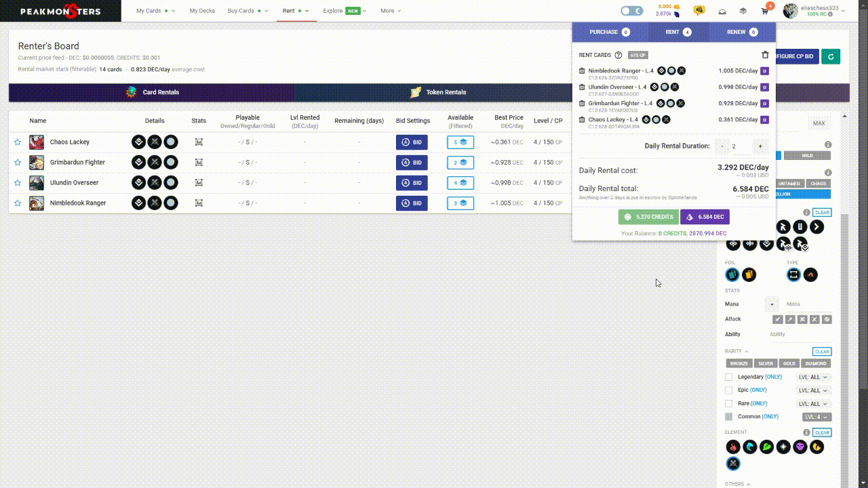Click BID button for Ulundin Overseer
Viewport: 868px width, 488px height.
tap(412, 183)
